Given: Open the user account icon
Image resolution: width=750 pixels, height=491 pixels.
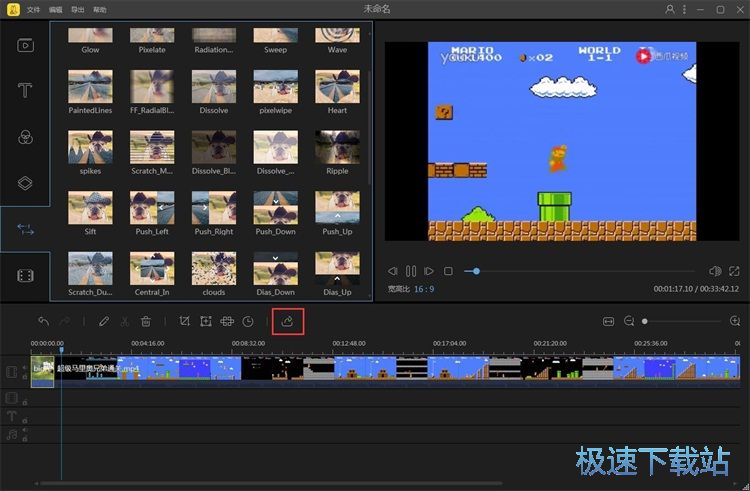Looking at the screenshot, I should [670, 9].
